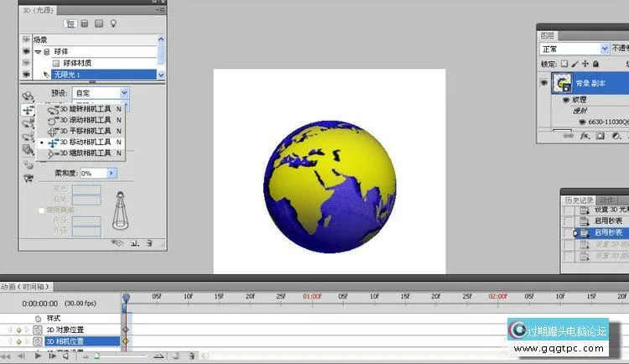The width and height of the screenshot is (629, 364).
Task: Create a new adjustment layer
Action: tap(616, 136)
